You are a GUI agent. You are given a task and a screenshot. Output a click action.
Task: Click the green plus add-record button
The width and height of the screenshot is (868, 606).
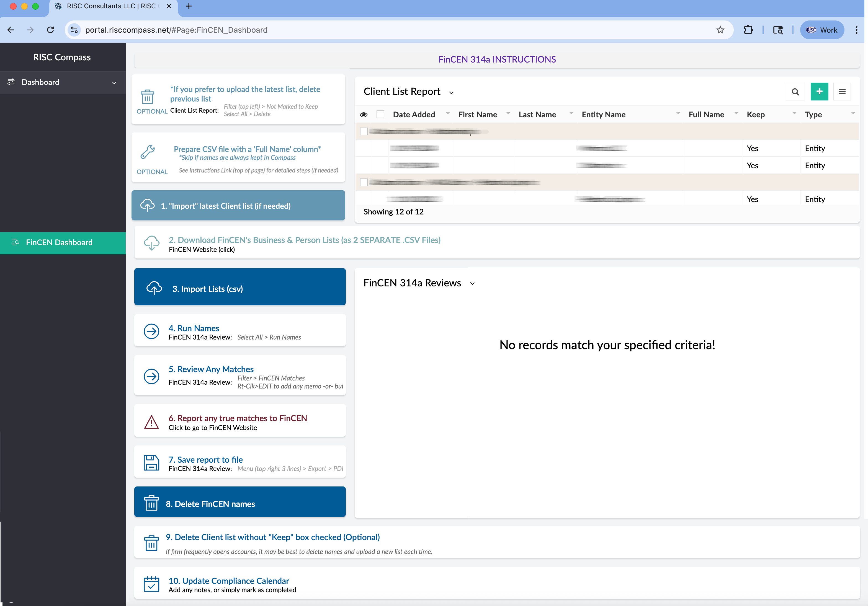coord(819,92)
